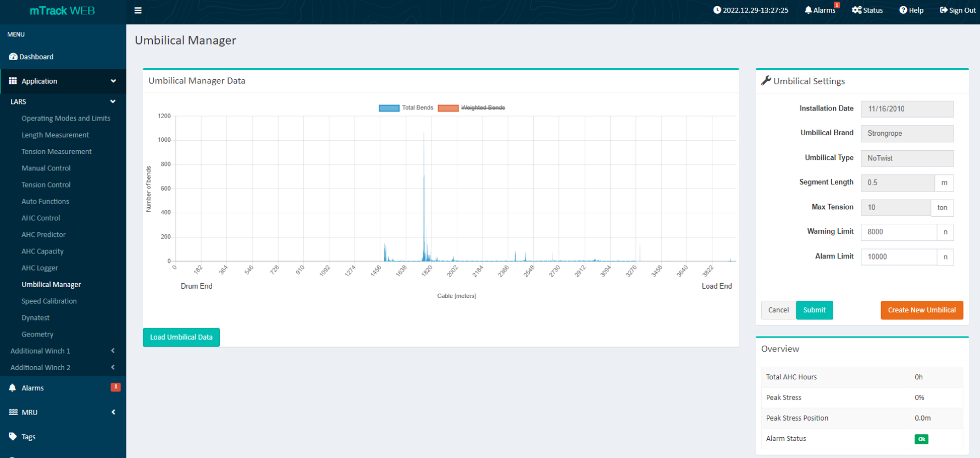Image resolution: width=980 pixels, height=458 pixels.
Task: Click the Total AHC Hours row
Action: (862, 377)
